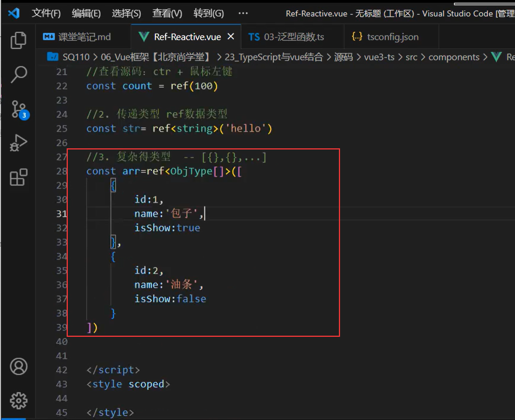Image resolution: width=515 pixels, height=420 pixels.
Task: Click the vue3-ts breadcrumb
Action: point(379,57)
